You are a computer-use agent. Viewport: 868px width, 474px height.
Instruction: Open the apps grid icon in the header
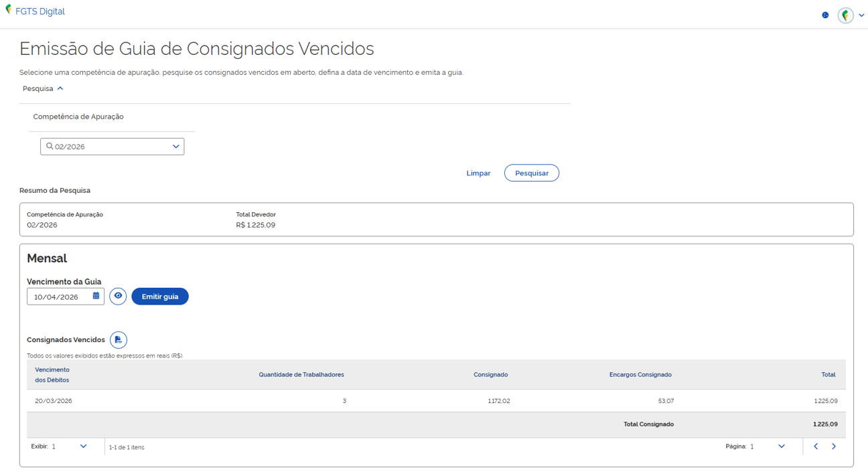point(825,15)
